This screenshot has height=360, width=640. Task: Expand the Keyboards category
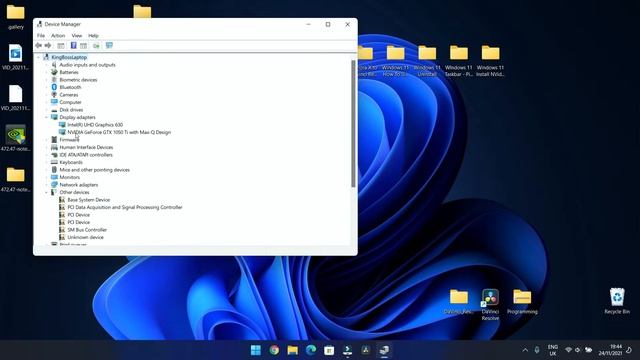pyautogui.click(x=47, y=162)
